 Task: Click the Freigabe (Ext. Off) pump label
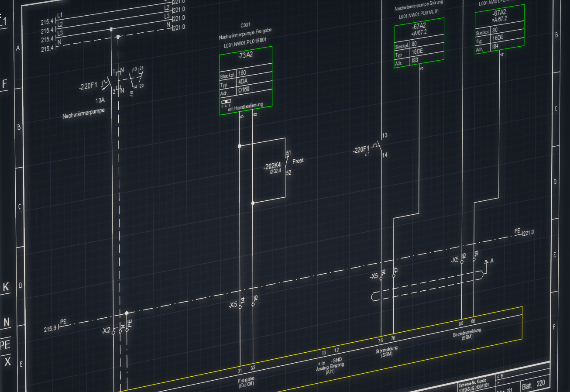246,382
